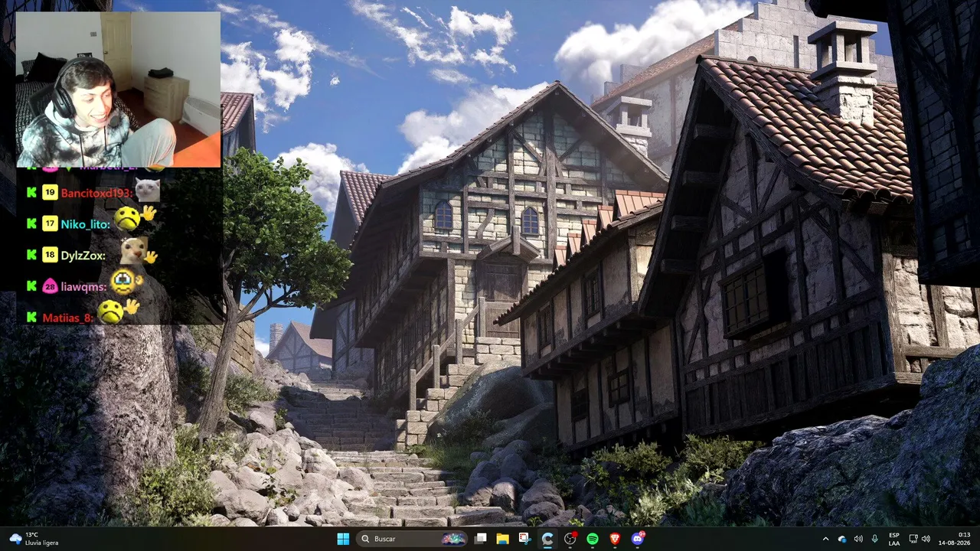Switch to the active blue C app in taskbar

pyautogui.click(x=547, y=539)
